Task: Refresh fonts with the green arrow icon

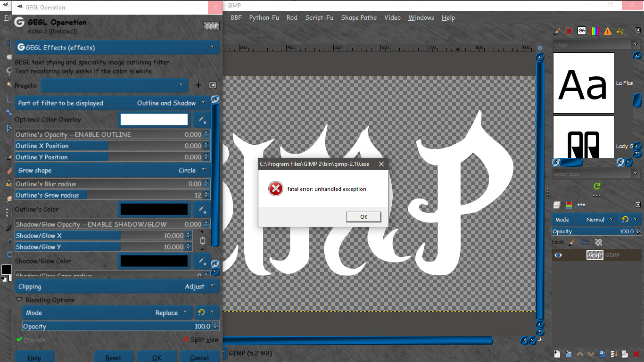Action: (597, 186)
